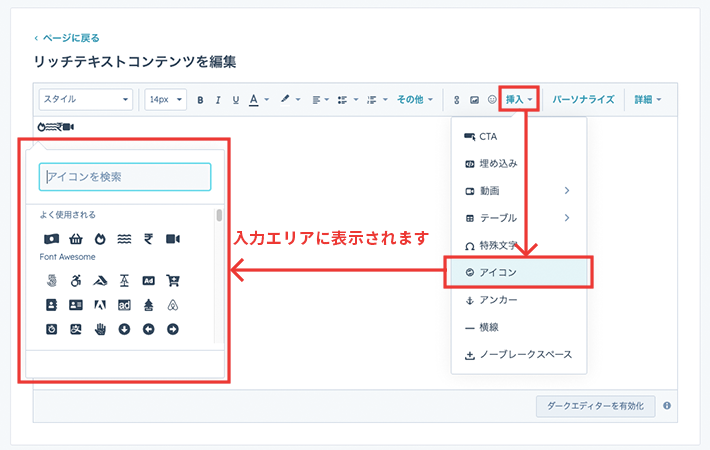
Task: Pick the raised hand icon
Action: (x=100, y=329)
